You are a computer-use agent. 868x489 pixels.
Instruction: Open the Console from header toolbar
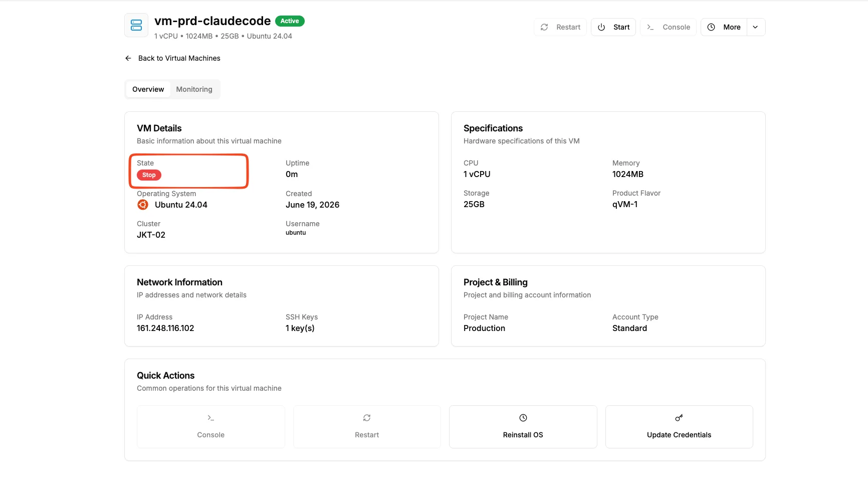tap(668, 27)
